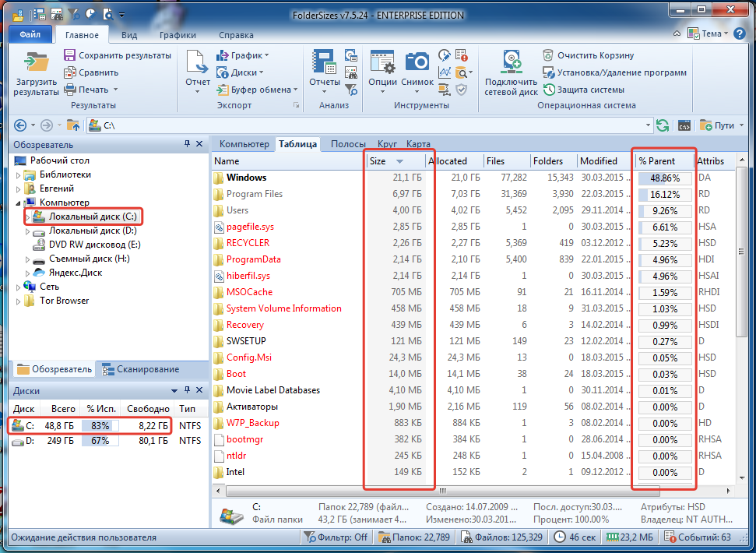This screenshot has height=553, width=756.
Task: Go back with the blue left arrow
Action: pos(19,125)
